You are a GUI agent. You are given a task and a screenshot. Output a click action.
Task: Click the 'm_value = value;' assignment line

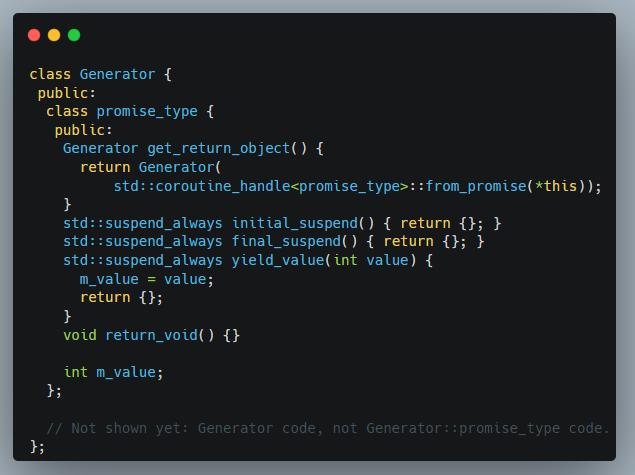tap(146, 279)
